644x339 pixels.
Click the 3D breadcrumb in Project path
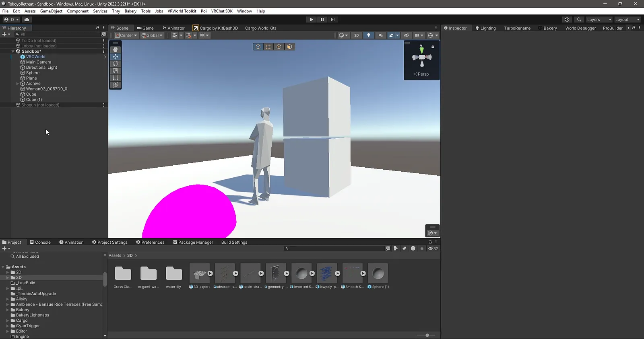tap(130, 255)
